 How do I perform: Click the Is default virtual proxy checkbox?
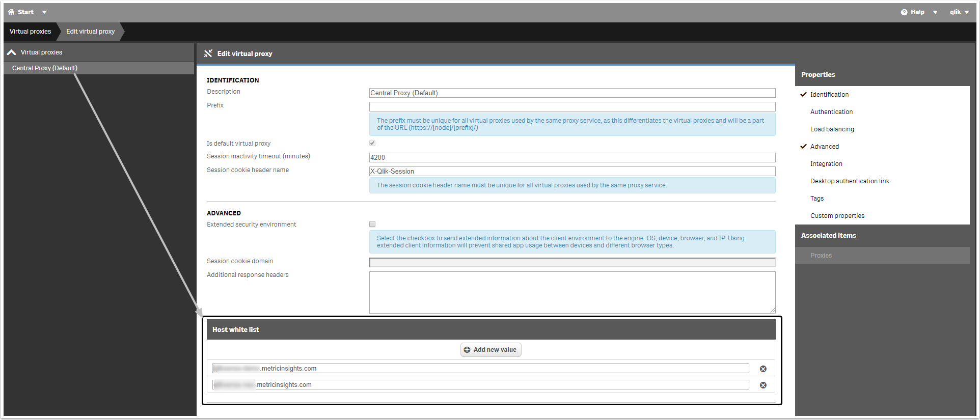click(372, 143)
